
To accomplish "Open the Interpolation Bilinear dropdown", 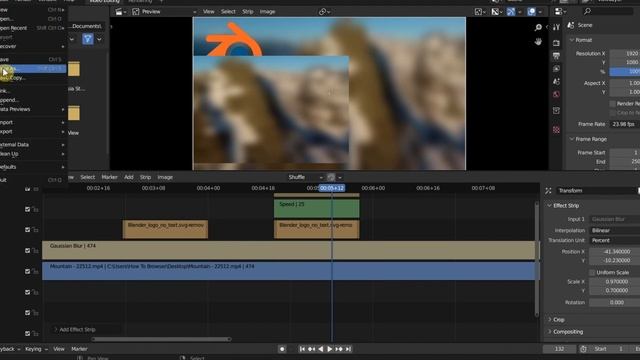I will (614, 231).
